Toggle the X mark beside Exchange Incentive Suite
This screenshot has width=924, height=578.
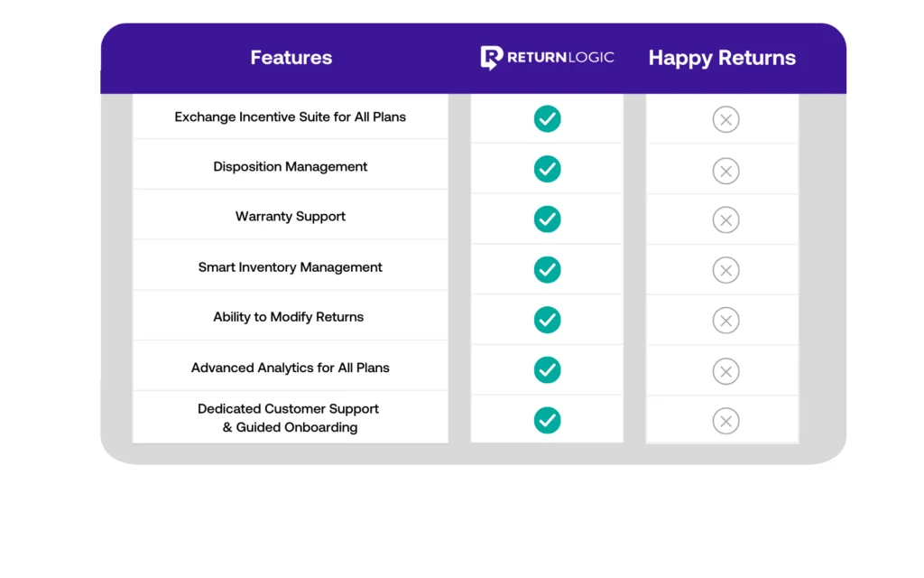(725, 119)
